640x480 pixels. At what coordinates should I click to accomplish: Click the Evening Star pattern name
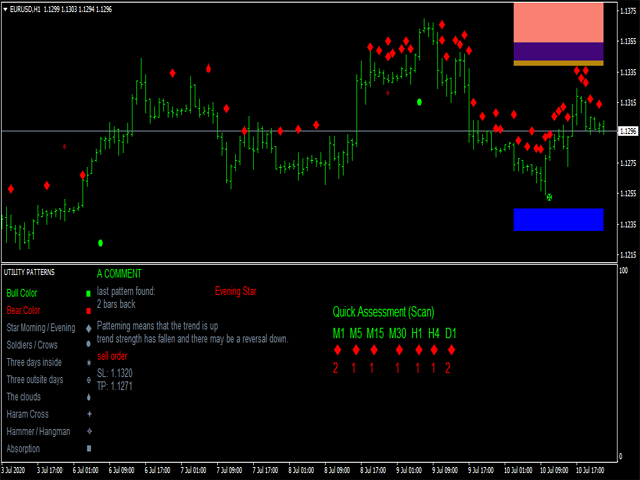[236, 291]
